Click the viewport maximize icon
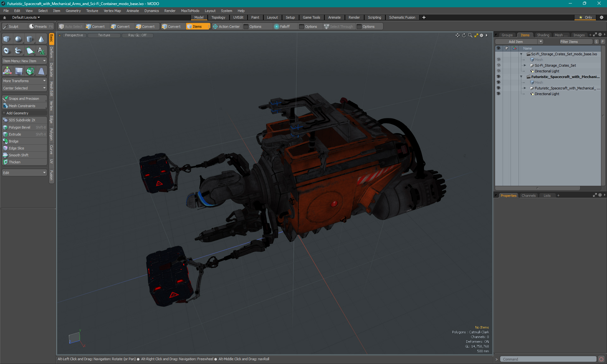 pos(476,35)
